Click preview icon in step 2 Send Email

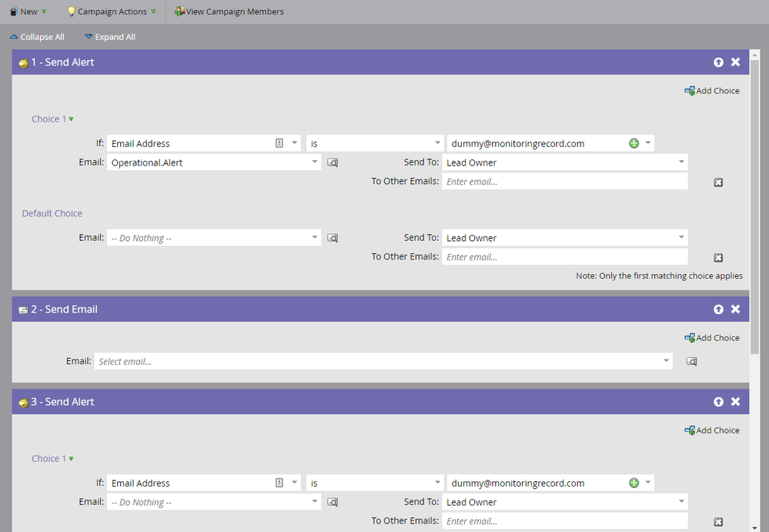click(x=691, y=361)
